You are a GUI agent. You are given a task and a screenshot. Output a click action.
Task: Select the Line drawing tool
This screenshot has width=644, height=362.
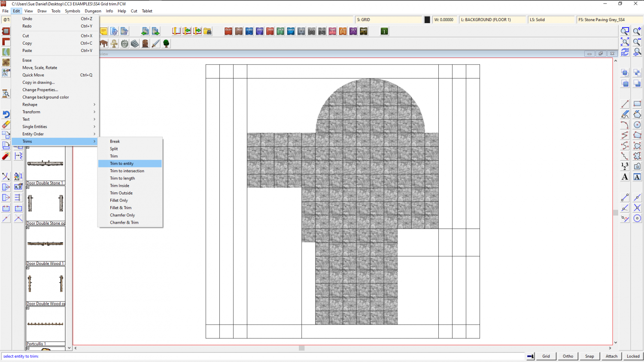coord(625,104)
